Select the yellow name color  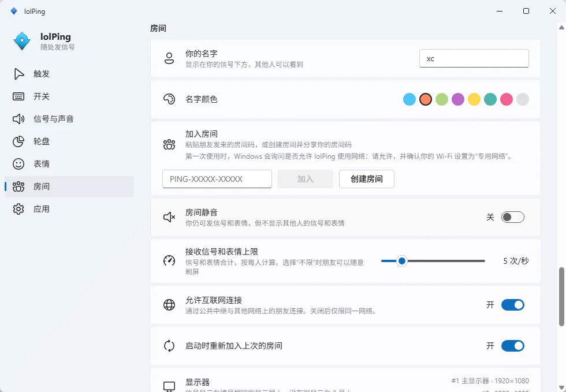coord(474,99)
